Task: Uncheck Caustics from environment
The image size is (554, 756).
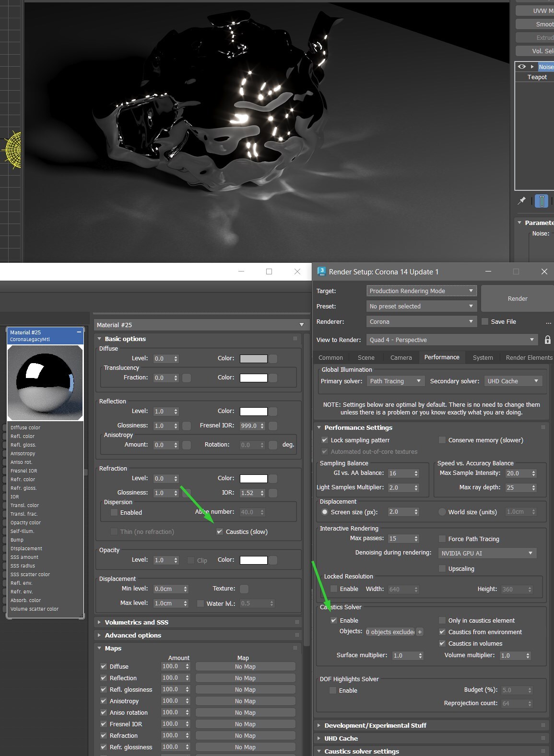Action: click(442, 632)
